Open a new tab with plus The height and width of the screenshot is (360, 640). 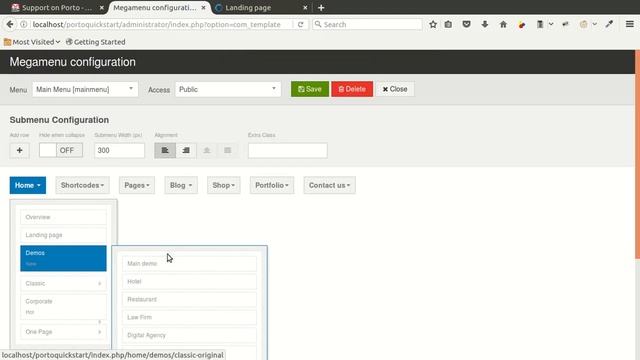point(321,8)
